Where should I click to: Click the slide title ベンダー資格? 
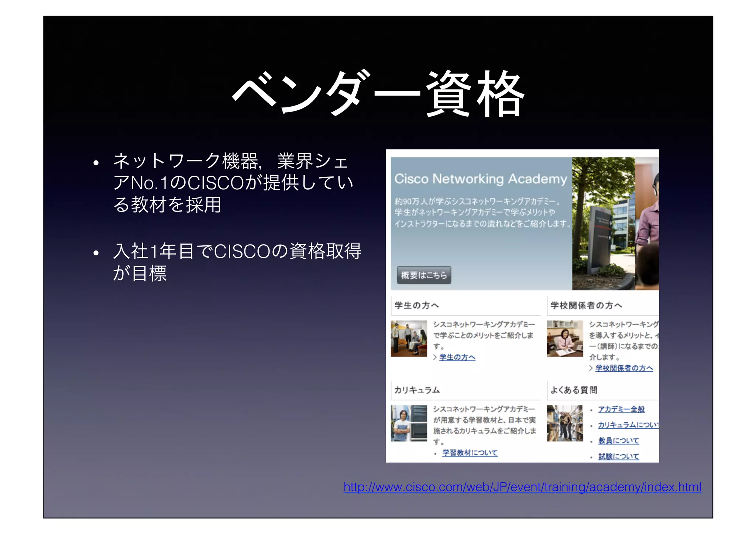[x=378, y=93]
